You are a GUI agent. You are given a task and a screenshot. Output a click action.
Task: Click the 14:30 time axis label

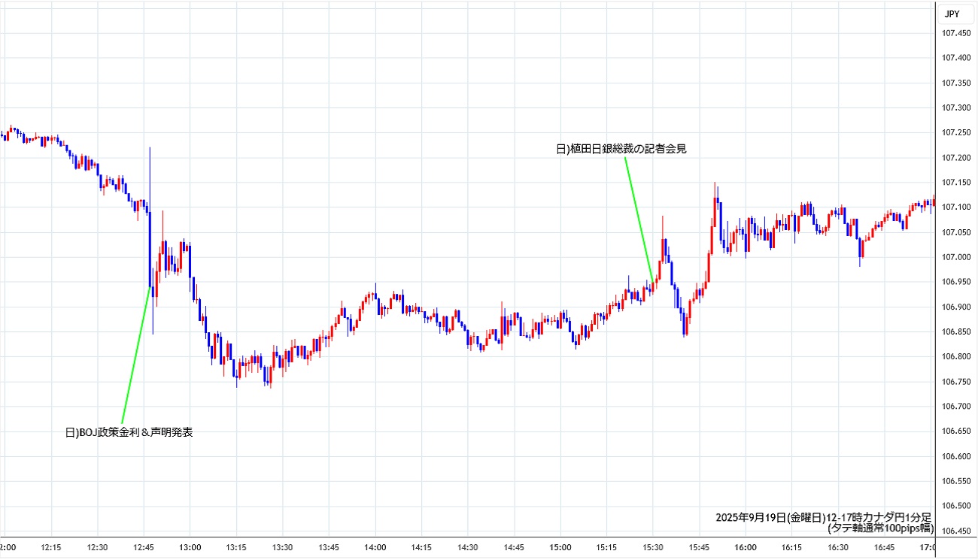pos(467,548)
